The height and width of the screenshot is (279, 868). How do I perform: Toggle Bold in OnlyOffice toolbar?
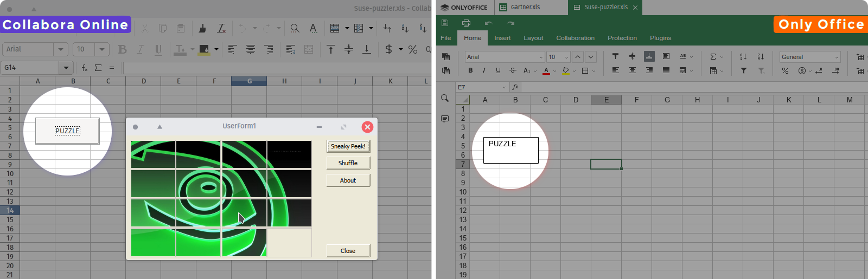pos(470,70)
